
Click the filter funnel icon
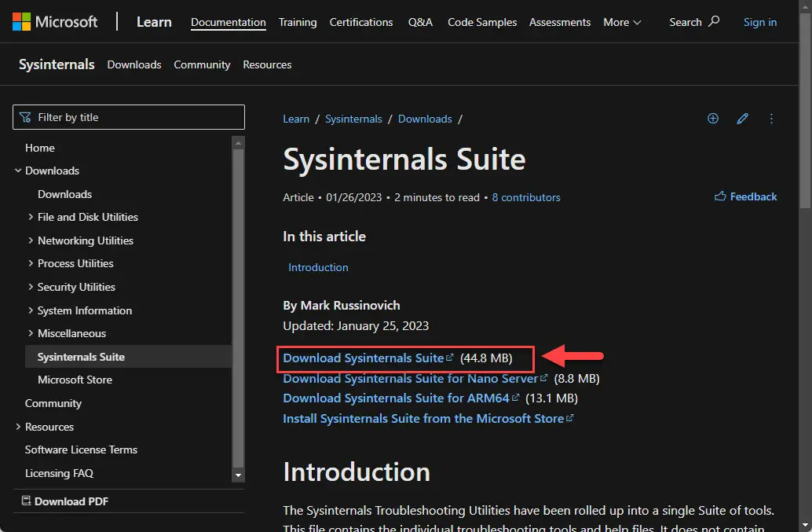pos(25,118)
